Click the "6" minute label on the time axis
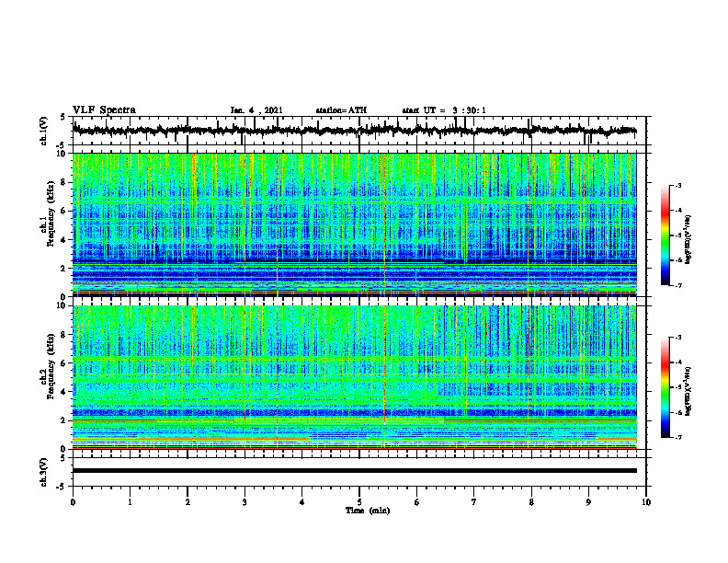 click(x=417, y=502)
